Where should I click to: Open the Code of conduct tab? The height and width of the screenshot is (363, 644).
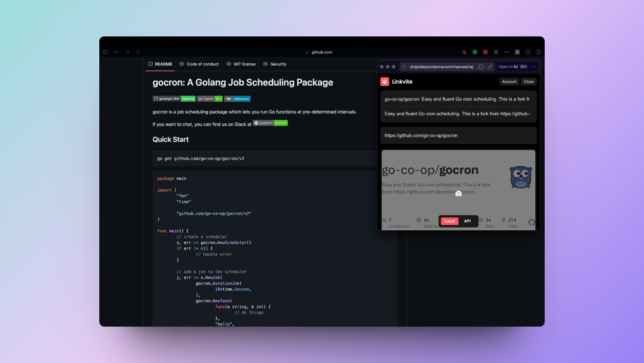[x=199, y=64]
